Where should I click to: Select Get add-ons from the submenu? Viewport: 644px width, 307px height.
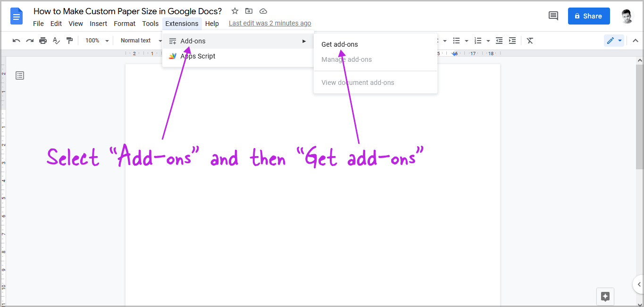pos(339,44)
